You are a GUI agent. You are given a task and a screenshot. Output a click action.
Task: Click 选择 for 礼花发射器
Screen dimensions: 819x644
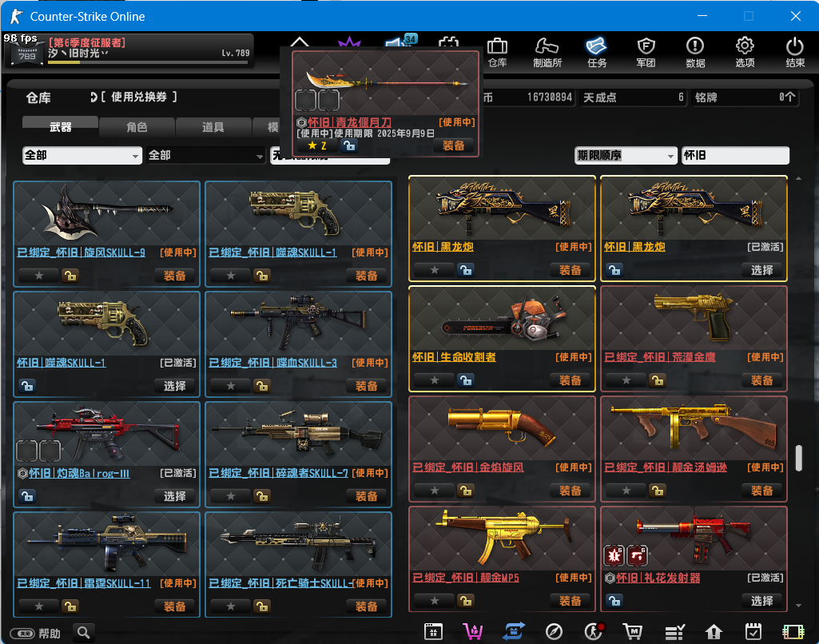(761, 601)
